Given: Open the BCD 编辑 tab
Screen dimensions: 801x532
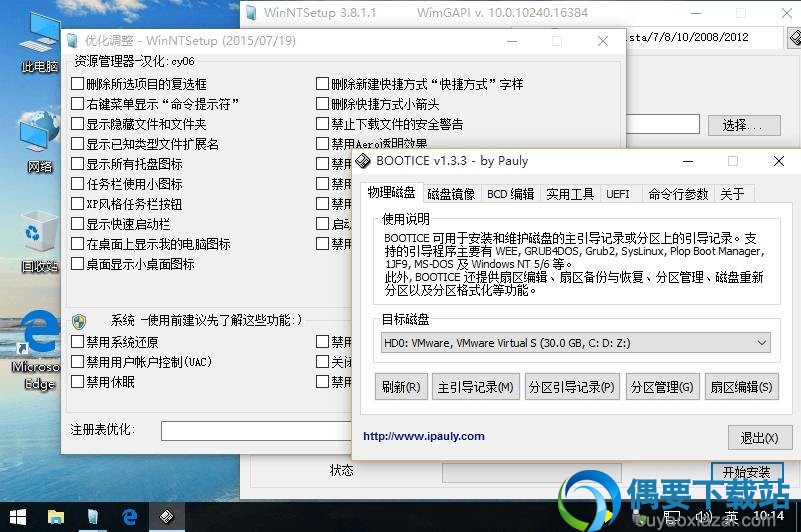Looking at the screenshot, I should pos(510,194).
